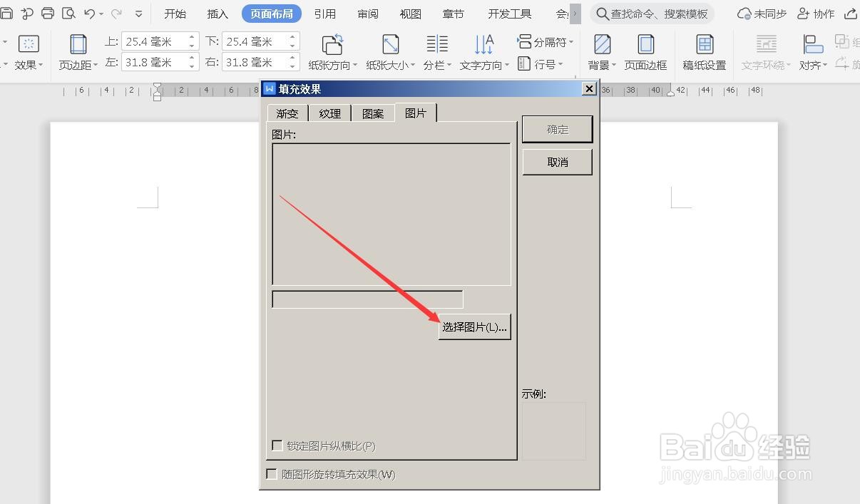Switch to the 纹理 texture tab
The height and width of the screenshot is (504, 860).
tap(330, 113)
